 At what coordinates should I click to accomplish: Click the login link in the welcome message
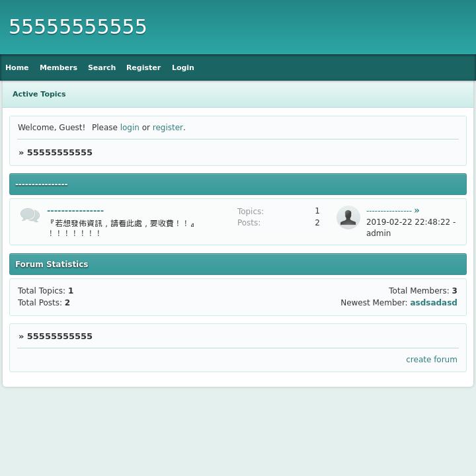pyautogui.click(x=130, y=128)
